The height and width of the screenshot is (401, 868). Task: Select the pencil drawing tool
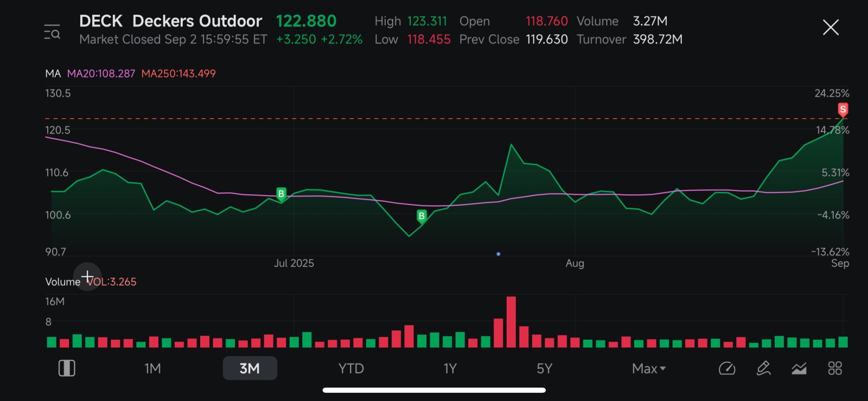point(763,368)
